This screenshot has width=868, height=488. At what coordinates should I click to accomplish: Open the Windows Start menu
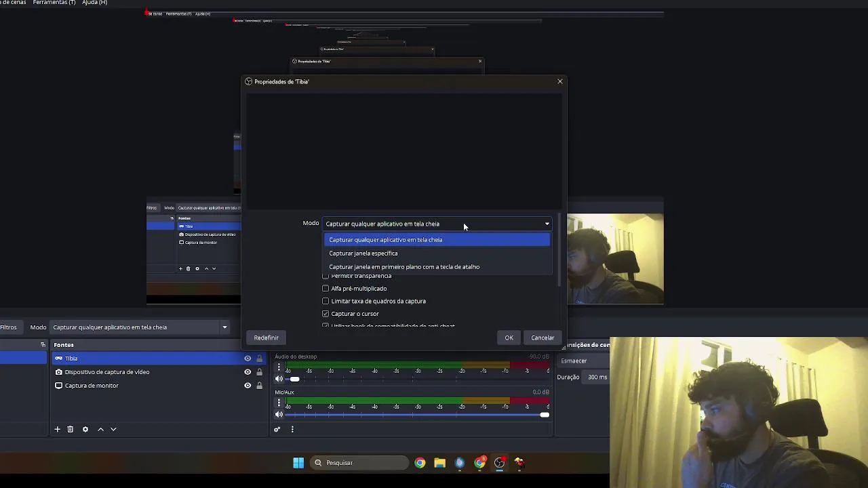tap(298, 463)
